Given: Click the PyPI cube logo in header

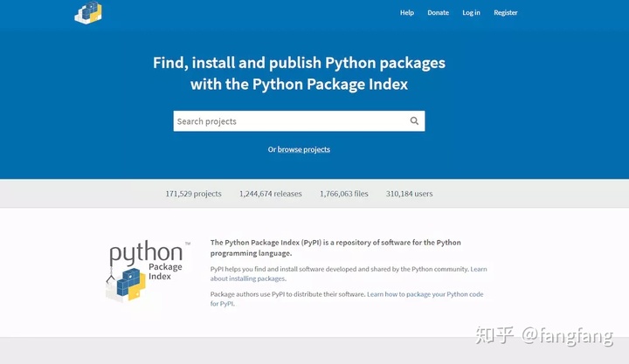Looking at the screenshot, I should [x=88, y=12].
